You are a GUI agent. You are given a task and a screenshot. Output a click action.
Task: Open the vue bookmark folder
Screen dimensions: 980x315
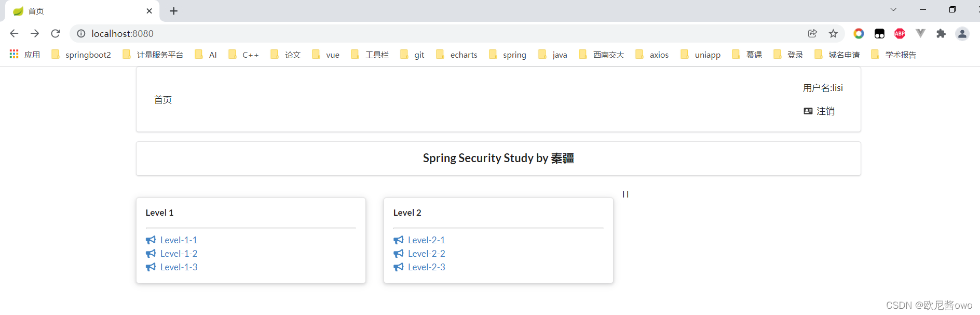click(325, 55)
